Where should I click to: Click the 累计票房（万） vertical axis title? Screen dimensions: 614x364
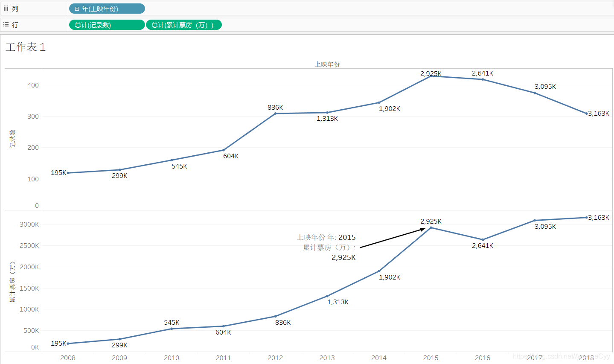click(13, 282)
